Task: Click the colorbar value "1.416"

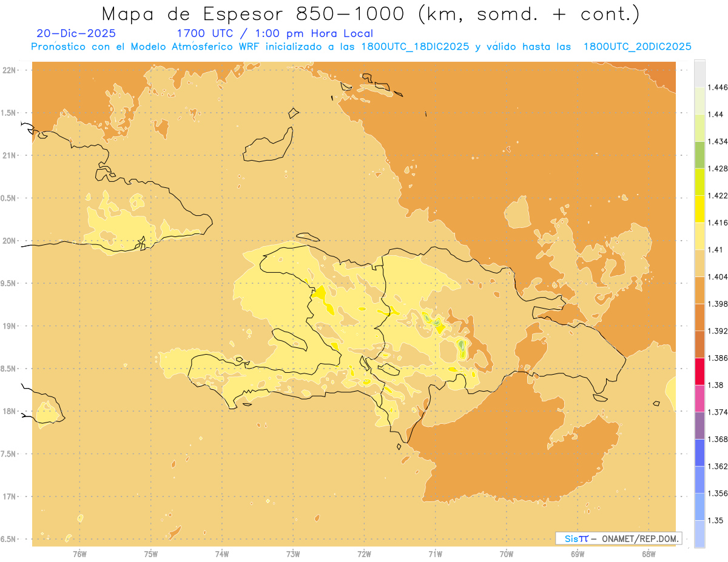Action: [719, 222]
